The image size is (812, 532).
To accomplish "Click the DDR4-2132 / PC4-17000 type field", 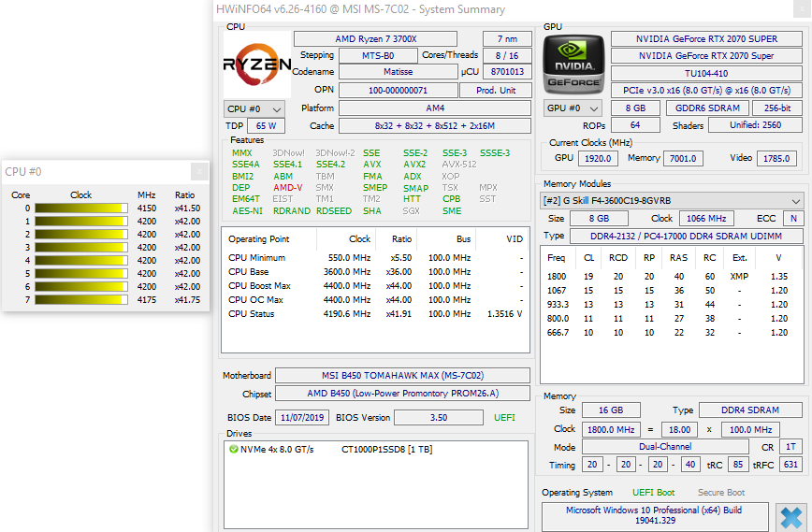I will [x=686, y=236].
